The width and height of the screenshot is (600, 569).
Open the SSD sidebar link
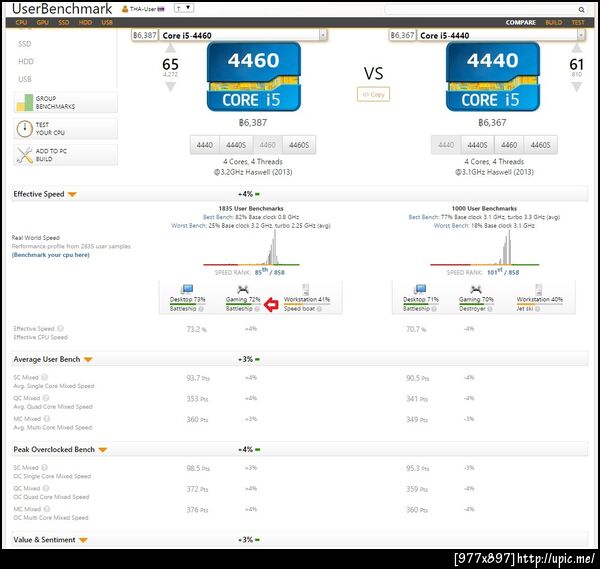(x=24, y=44)
